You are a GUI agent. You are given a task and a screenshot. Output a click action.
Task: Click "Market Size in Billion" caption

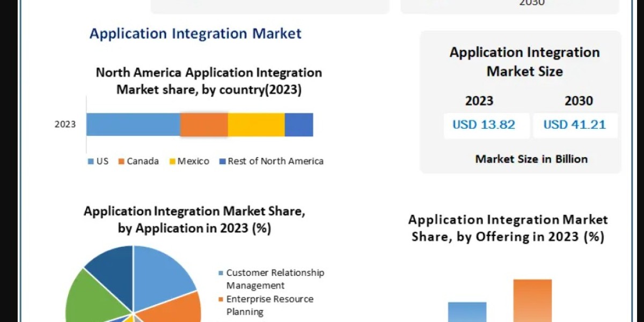coord(531,159)
